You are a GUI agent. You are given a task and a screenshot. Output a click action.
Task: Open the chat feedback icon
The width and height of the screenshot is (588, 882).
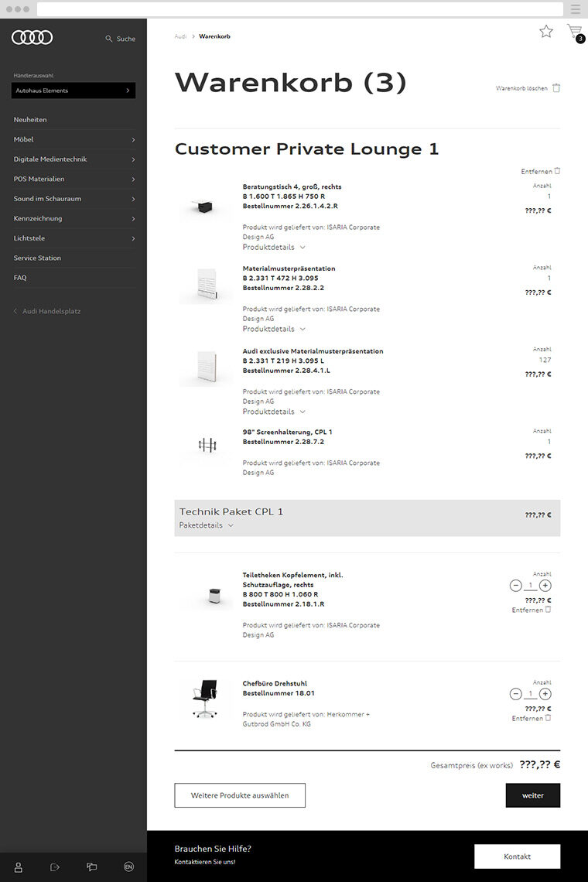[x=92, y=867]
